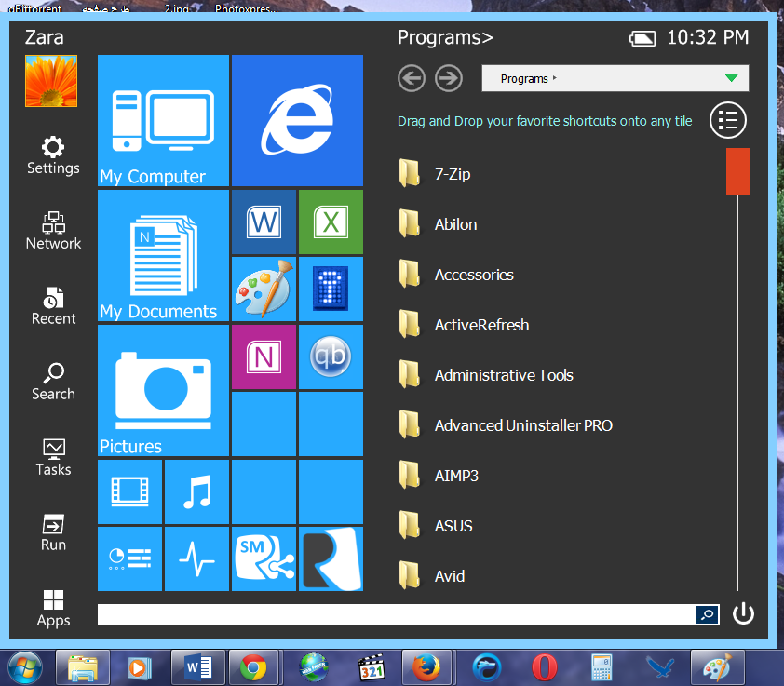The image size is (784, 686).
Task: Open Media Player Classic 321 from taskbar
Action: point(372,668)
